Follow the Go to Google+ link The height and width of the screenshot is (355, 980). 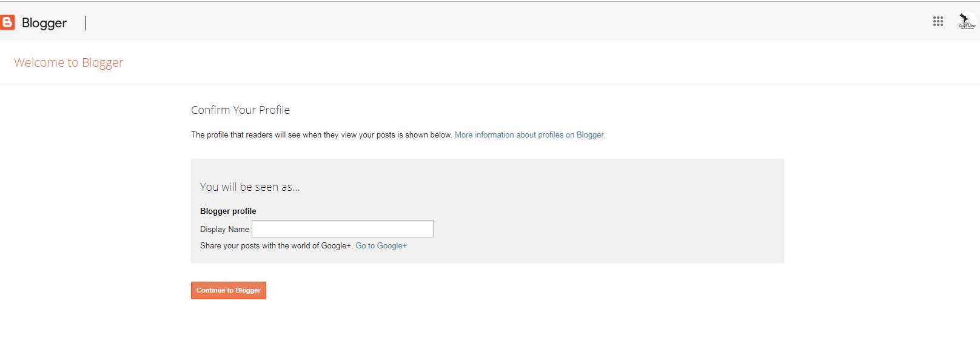[381, 245]
